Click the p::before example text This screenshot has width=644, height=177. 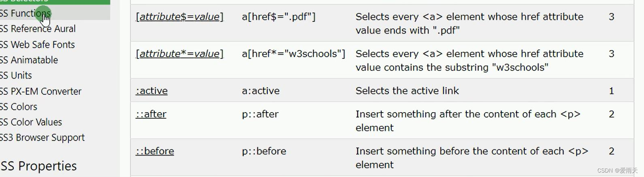point(264,151)
